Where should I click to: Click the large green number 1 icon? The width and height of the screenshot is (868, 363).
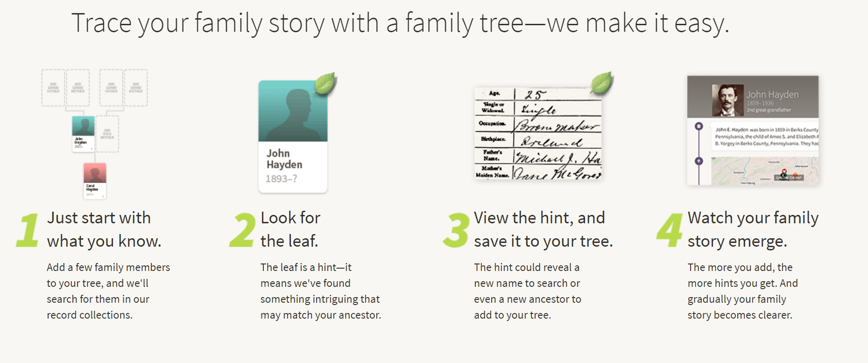click(28, 230)
